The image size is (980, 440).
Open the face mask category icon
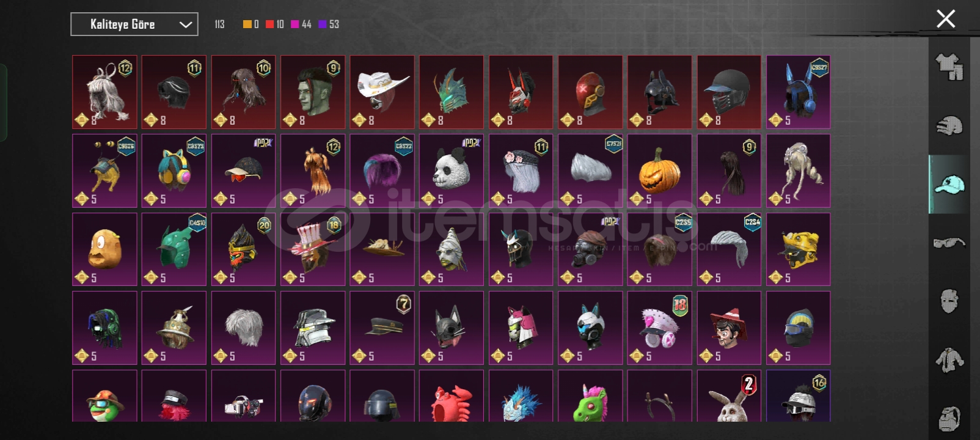click(x=949, y=301)
